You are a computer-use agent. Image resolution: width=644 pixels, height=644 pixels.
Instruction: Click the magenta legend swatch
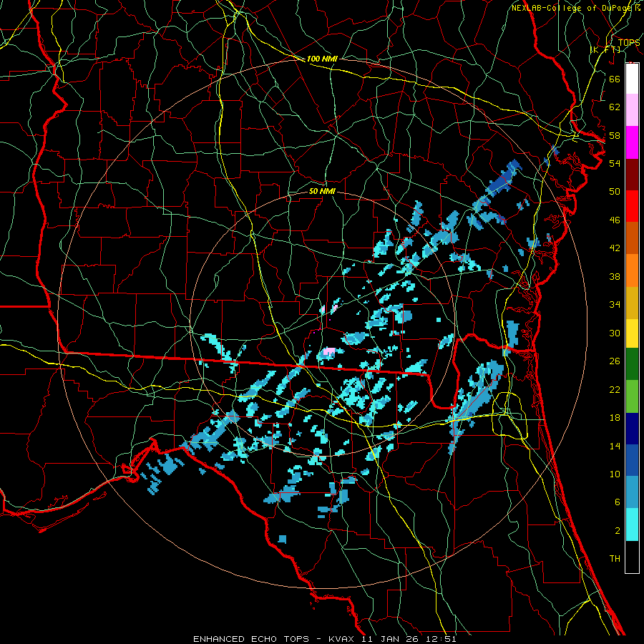[632, 142]
